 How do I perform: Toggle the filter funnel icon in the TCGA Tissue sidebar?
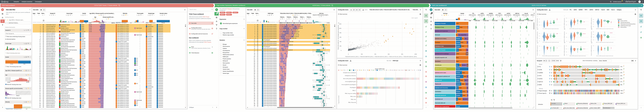tap(3, 21)
